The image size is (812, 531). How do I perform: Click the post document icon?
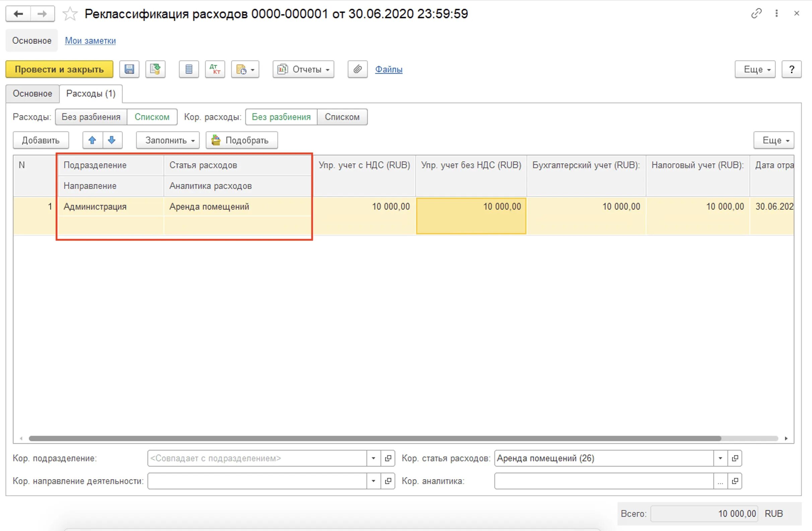[x=155, y=70]
